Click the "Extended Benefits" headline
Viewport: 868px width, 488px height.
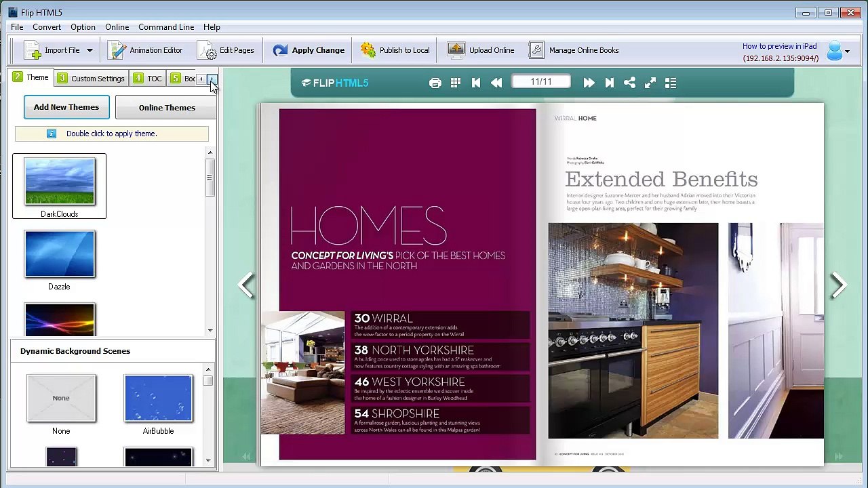[661, 179]
